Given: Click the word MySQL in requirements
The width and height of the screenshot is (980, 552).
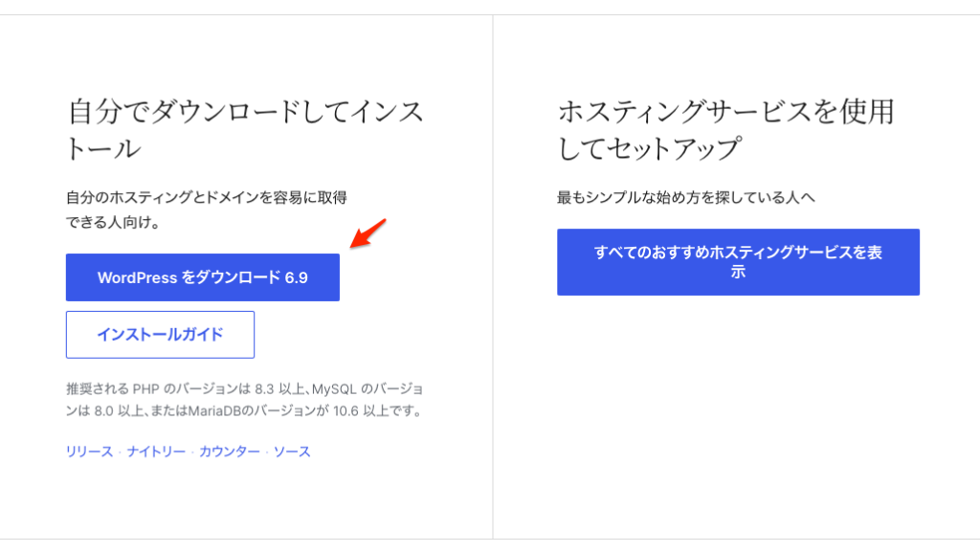Looking at the screenshot, I should 333,390.
